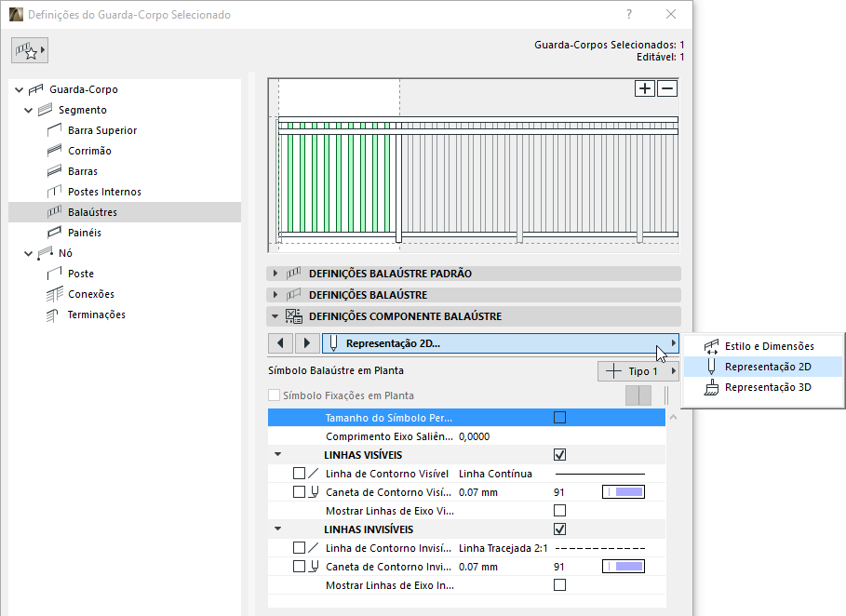Click icon of Definições Balaústre panel
Image resolution: width=846 pixels, height=616 pixels.
pos(293,295)
